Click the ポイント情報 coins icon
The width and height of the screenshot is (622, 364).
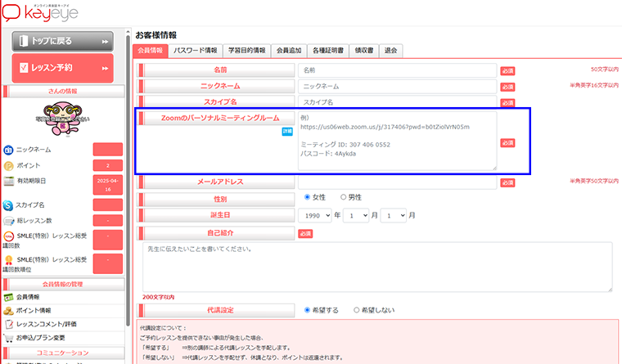click(8, 311)
